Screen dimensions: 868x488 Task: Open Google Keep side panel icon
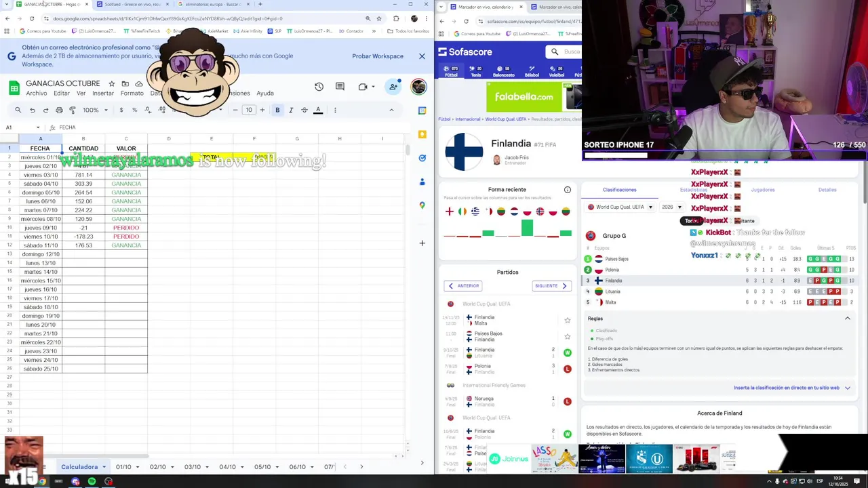coord(422,134)
